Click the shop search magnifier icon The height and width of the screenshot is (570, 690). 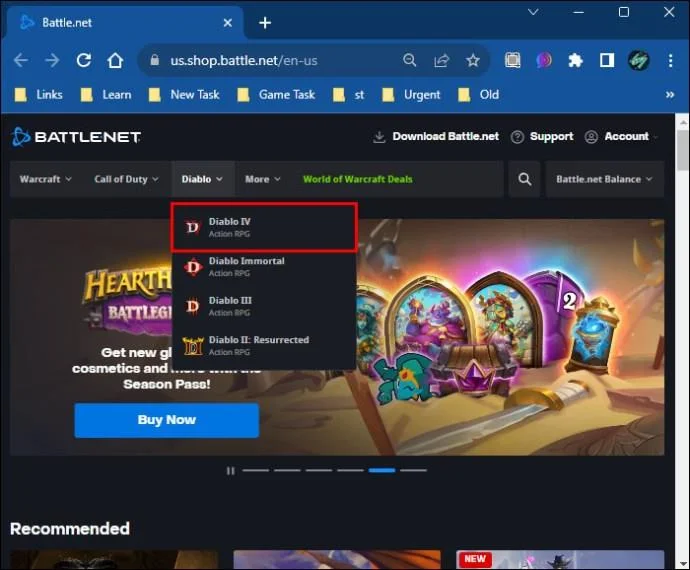click(525, 179)
